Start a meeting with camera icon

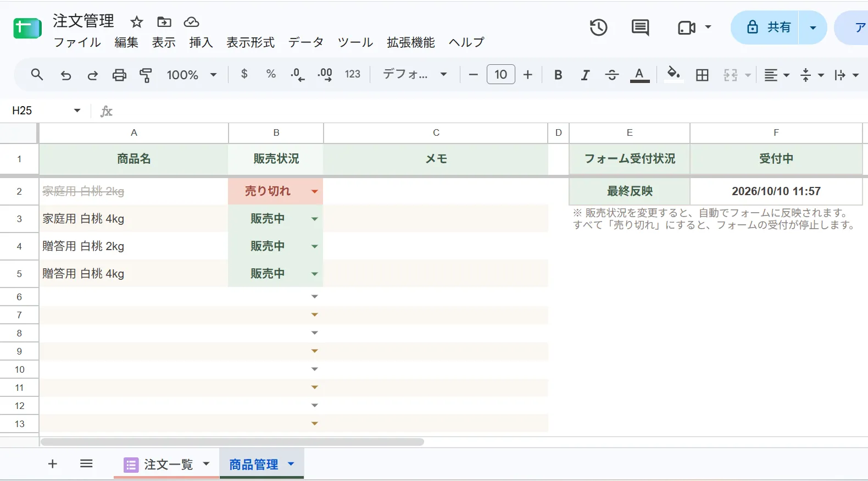point(687,27)
